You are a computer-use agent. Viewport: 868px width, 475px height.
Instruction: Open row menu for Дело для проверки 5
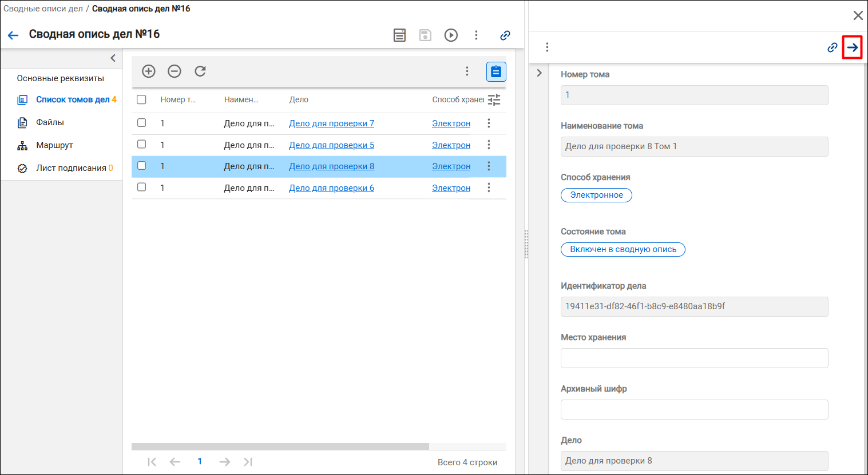489,145
